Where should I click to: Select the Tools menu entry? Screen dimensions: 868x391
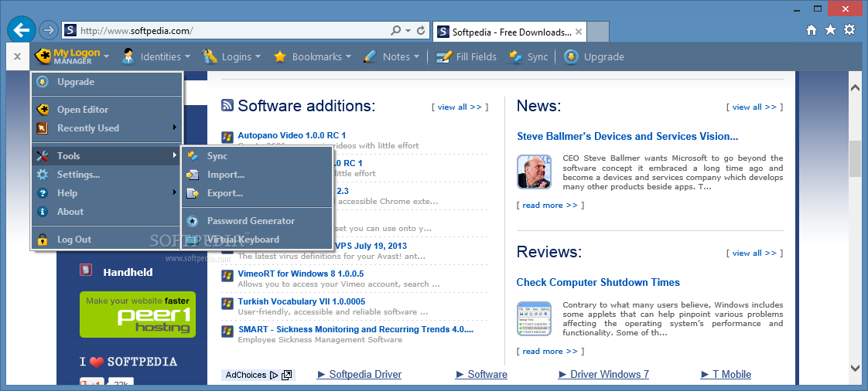107,156
